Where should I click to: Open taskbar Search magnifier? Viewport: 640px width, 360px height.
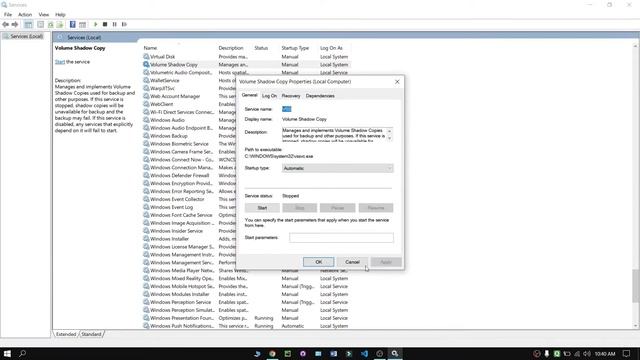click(x=22, y=353)
